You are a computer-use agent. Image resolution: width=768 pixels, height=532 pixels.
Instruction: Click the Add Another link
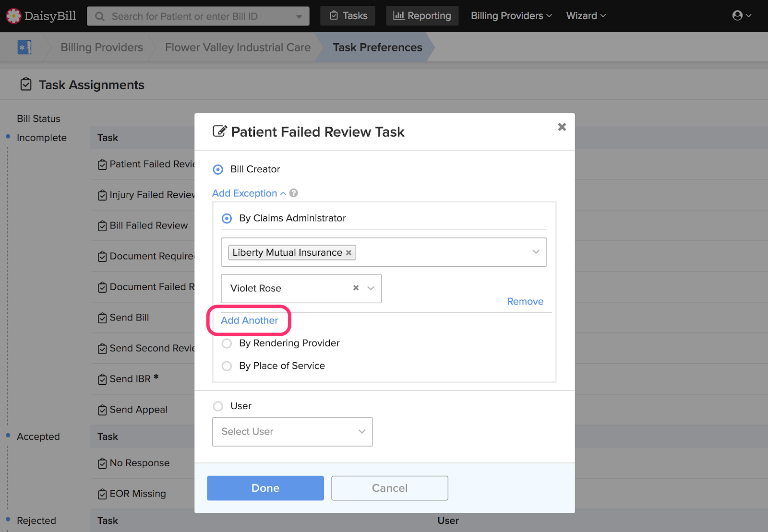coord(249,320)
